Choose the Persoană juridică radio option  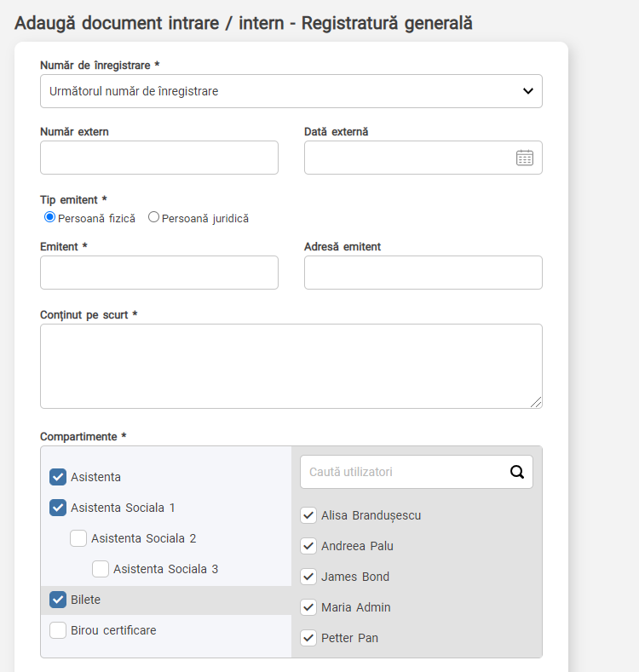tap(153, 217)
